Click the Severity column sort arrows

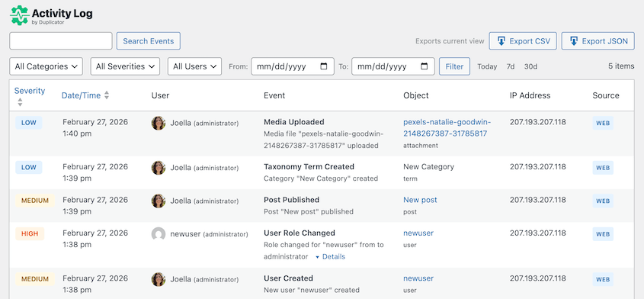[20, 102]
